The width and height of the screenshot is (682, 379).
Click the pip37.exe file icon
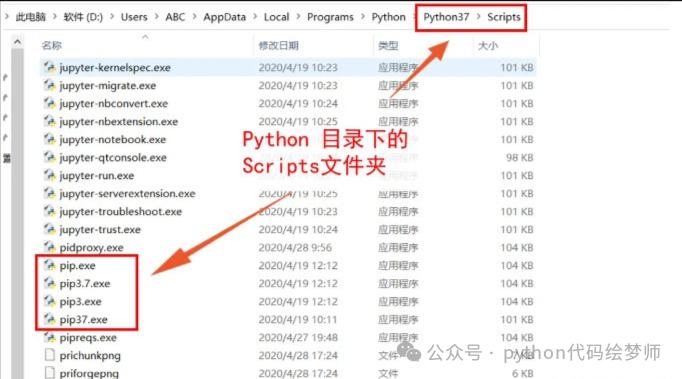(50, 319)
